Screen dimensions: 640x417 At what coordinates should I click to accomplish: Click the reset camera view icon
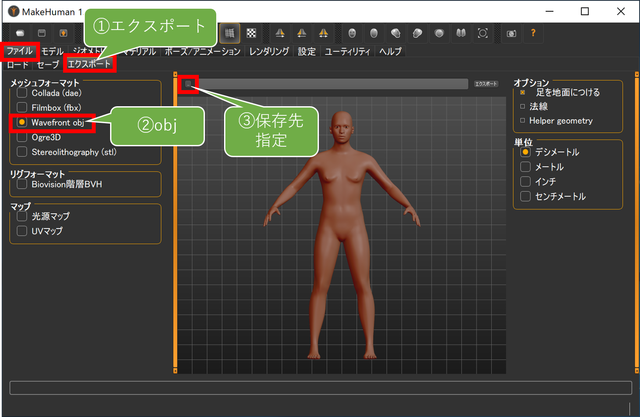click(x=482, y=33)
